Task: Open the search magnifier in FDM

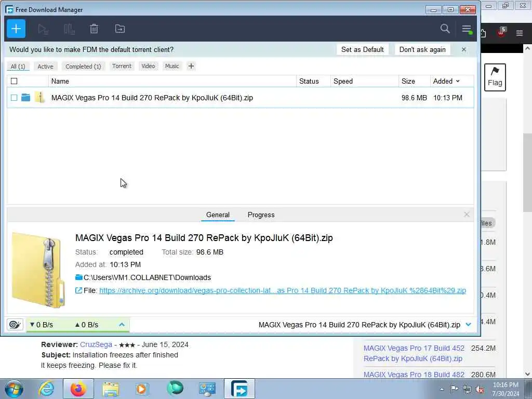Action: tap(445, 29)
